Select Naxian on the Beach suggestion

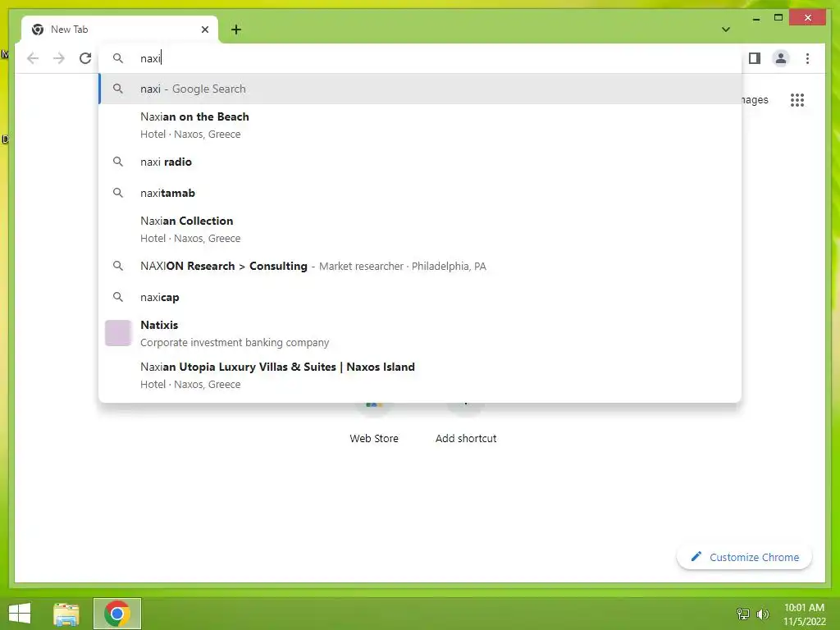pyautogui.click(x=421, y=125)
